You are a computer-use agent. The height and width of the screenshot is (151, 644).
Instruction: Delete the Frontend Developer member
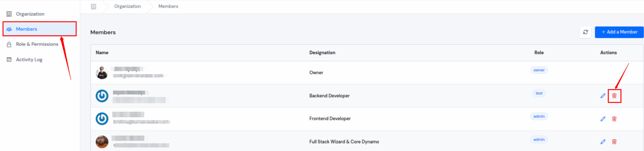pyautogui.click(x=614, y=119)
